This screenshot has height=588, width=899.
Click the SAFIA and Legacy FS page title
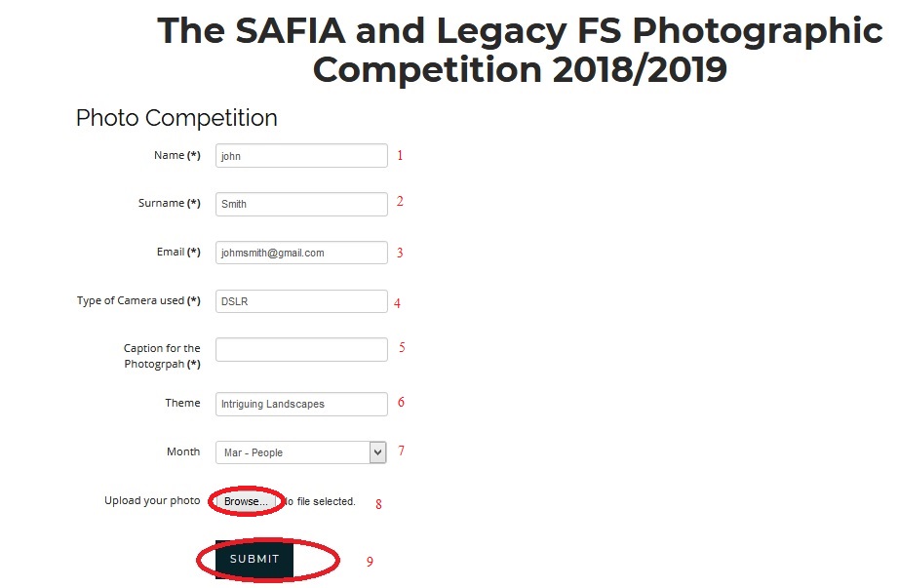520,51
